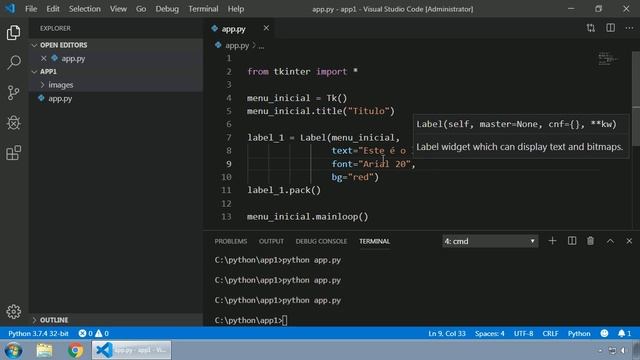Screen dimensions: 640x360
Task: Open the Explorer view in the activity bar
Action: pos(13,33)
